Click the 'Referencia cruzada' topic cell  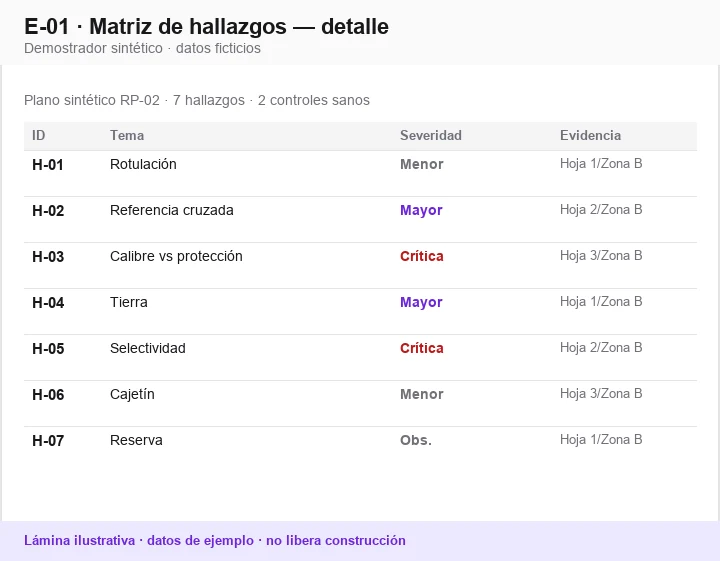click(172, 210)
